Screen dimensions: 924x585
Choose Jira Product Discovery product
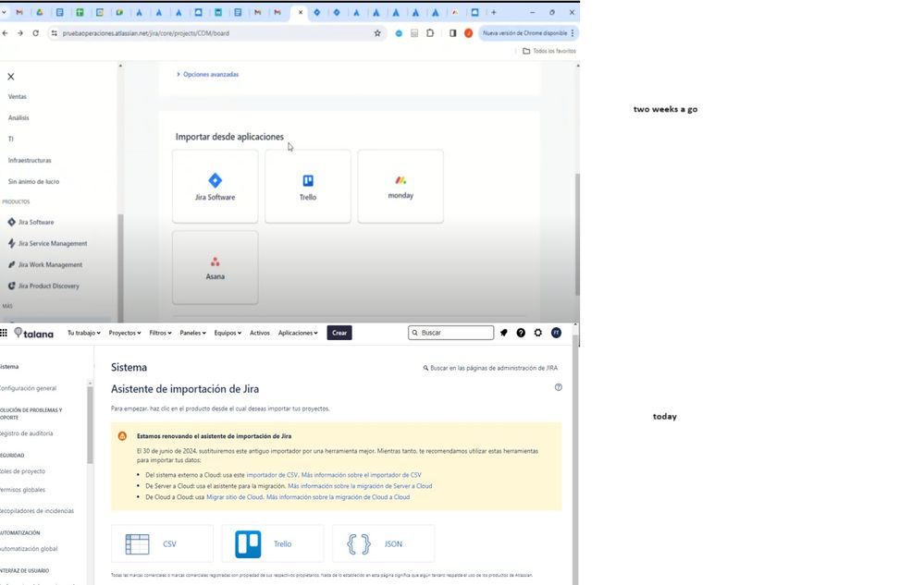click(x=43, y=286)
